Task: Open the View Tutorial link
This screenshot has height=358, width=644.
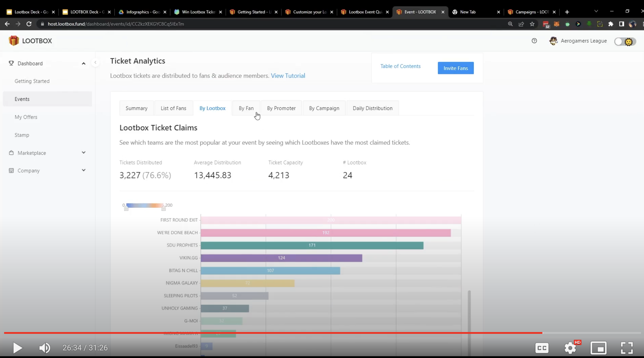Action: [288, 76]
